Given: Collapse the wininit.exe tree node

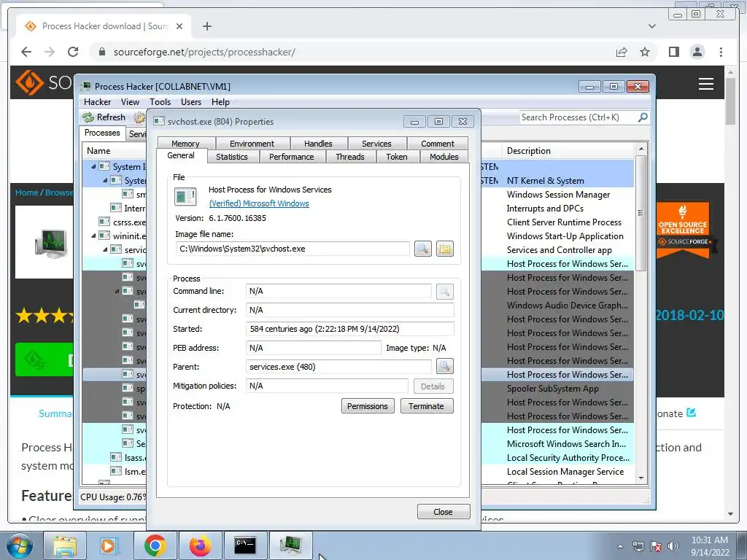Looking at the screenshot, I should tap(93, 236).
